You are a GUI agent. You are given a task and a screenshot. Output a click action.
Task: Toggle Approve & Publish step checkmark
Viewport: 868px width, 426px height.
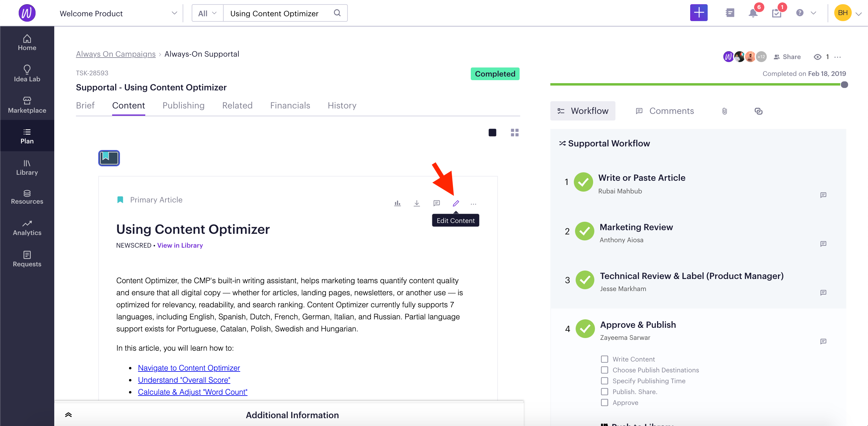pos(585,328)
